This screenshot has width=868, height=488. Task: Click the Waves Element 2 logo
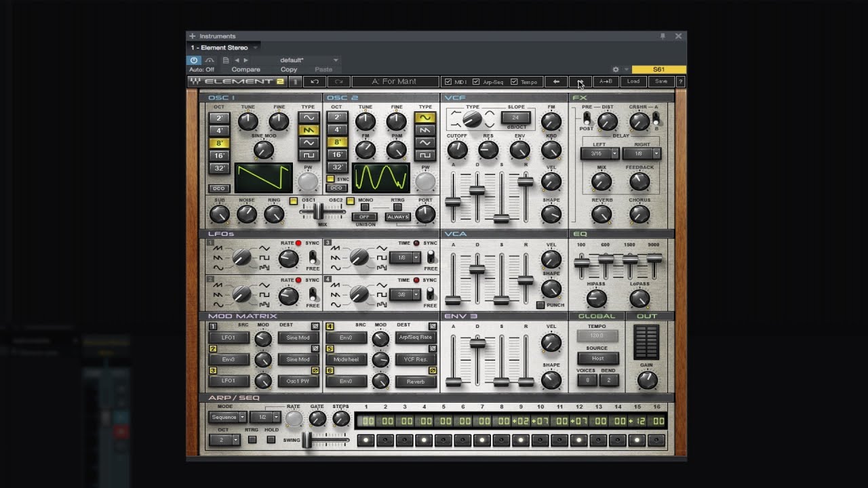pos(237,81)
